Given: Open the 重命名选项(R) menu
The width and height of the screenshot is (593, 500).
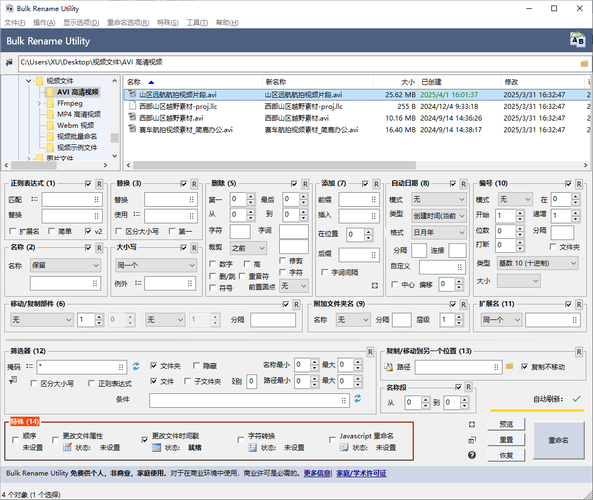Looking at the screenshot, I should (128, 23).
